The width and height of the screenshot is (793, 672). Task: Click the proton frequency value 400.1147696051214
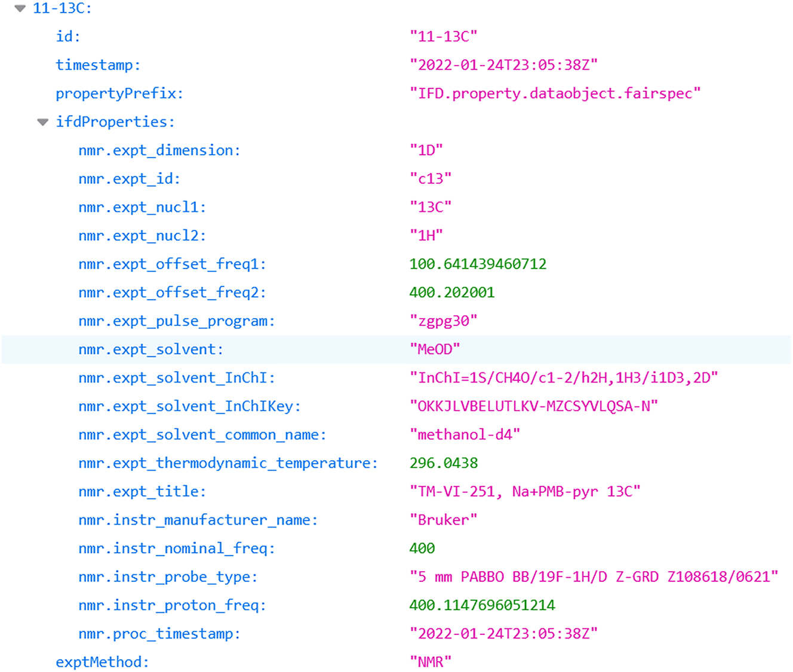[481, 605]
